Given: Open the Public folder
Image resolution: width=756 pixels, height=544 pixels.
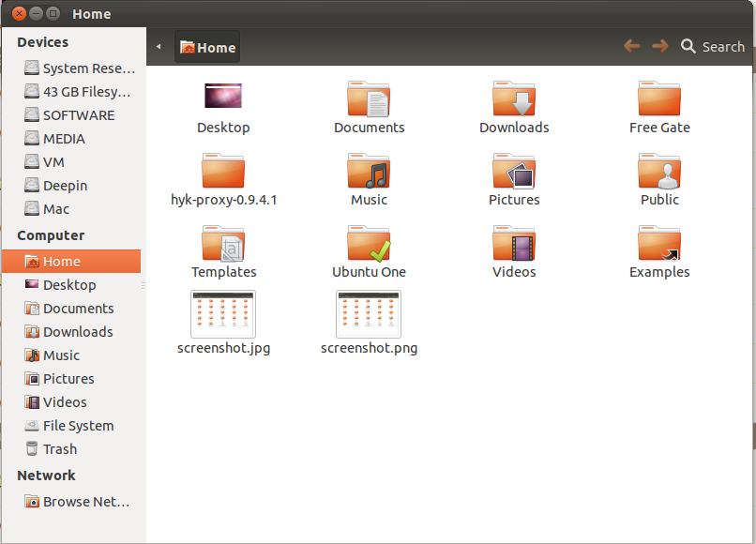Looking at the screenshot, I should pos(659,171).
